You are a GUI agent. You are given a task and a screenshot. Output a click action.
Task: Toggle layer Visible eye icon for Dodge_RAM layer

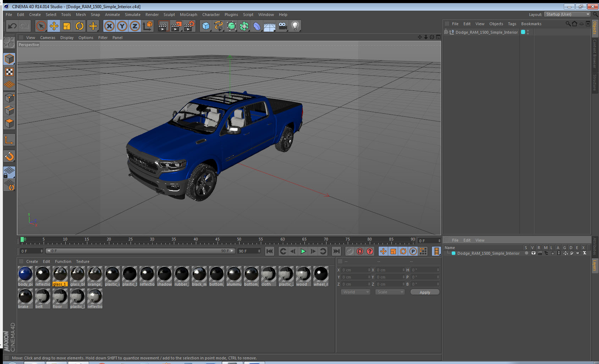(533, 253)
